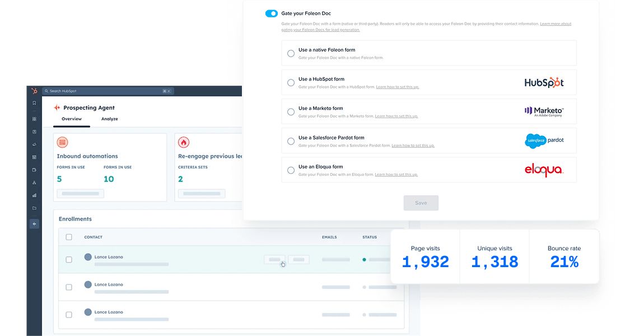The height and width of the screenshot is (336, 644).
Task: Open Marketo 'Learn how to set this up' link
Action: click(x=396, y=116)
